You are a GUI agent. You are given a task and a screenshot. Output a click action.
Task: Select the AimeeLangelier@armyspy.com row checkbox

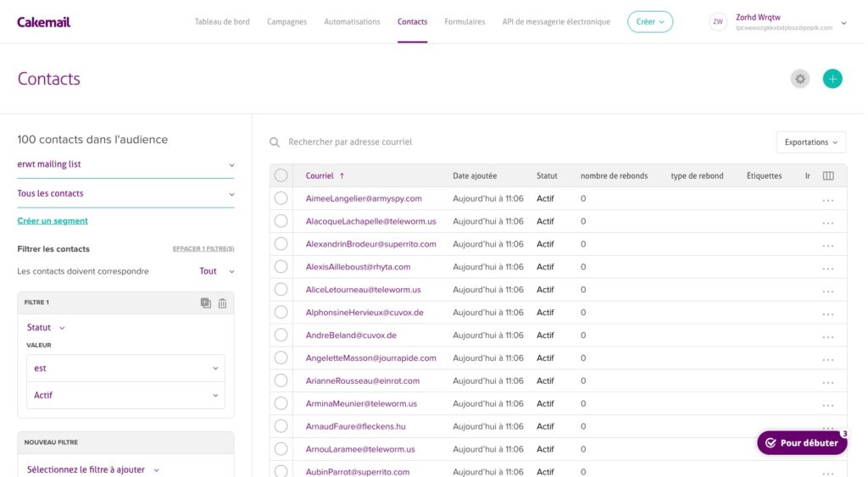(x=281, y=198)
